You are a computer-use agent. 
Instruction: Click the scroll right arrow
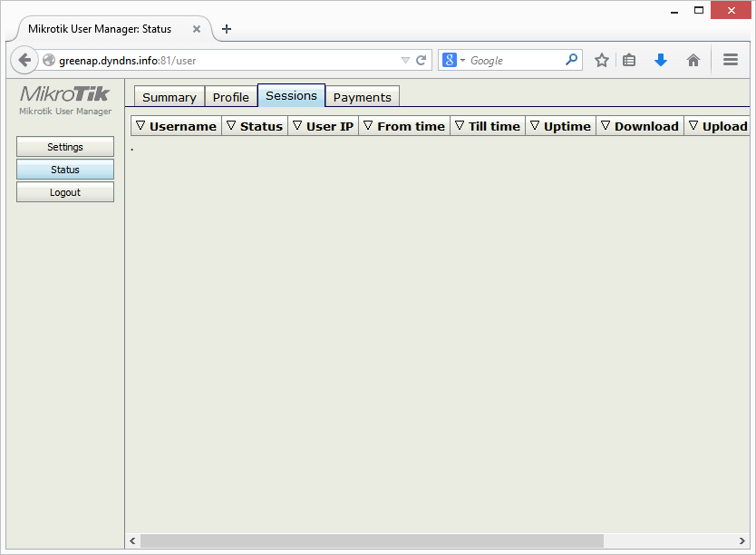click(742, 541)
